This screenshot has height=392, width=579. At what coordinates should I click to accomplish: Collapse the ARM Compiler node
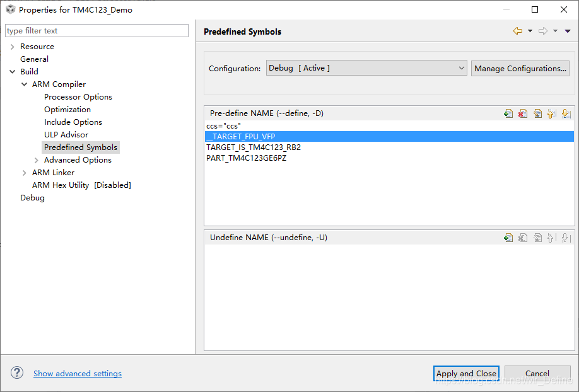click(x=25, y=84)
